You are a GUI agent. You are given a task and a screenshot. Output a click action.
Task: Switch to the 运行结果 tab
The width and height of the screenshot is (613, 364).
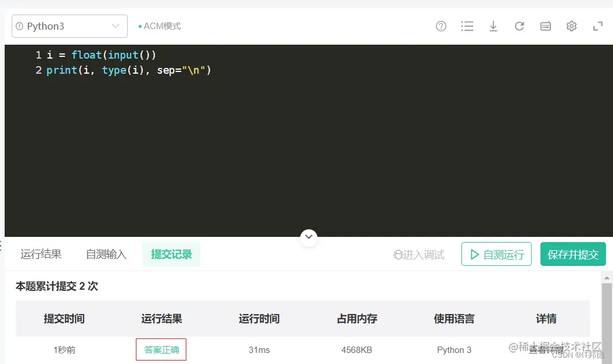point(41,254)
